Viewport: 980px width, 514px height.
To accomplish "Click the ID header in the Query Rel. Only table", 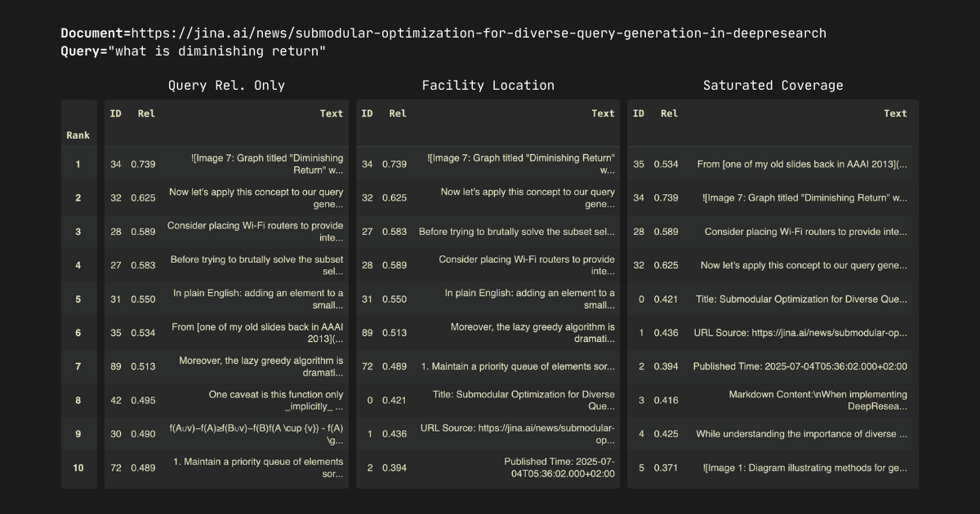I will tap(116, 113).
